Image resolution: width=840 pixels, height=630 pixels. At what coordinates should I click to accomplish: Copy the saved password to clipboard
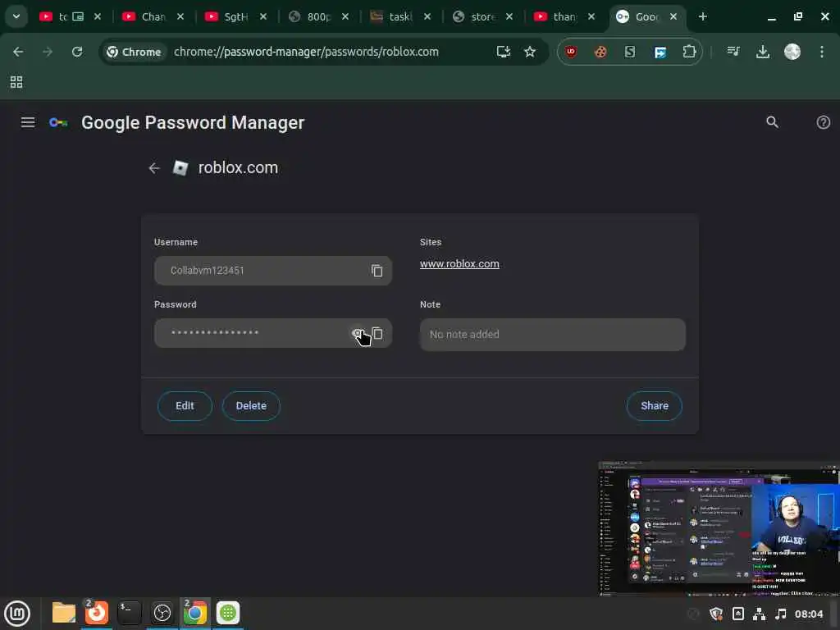pos(377,333)
